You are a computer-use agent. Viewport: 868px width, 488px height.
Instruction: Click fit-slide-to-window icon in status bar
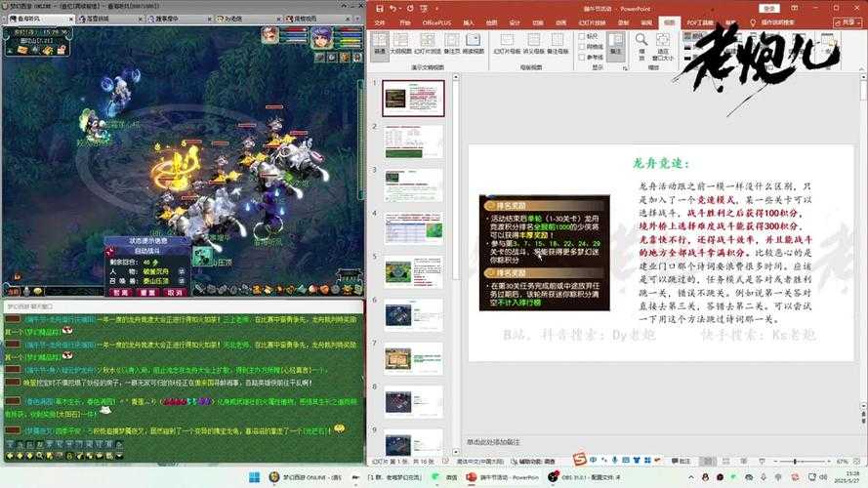[857, 461]
